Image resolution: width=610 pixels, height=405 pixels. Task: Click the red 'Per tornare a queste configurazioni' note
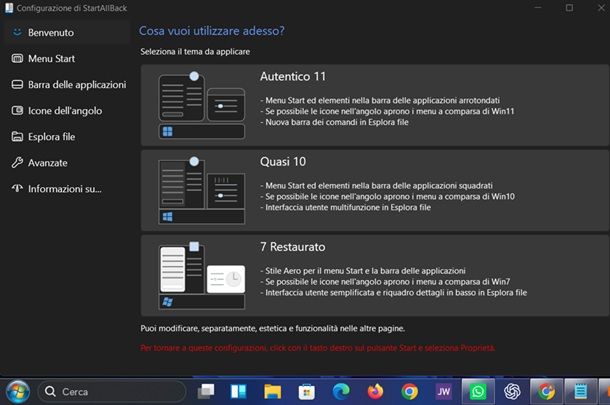(317, 348)
